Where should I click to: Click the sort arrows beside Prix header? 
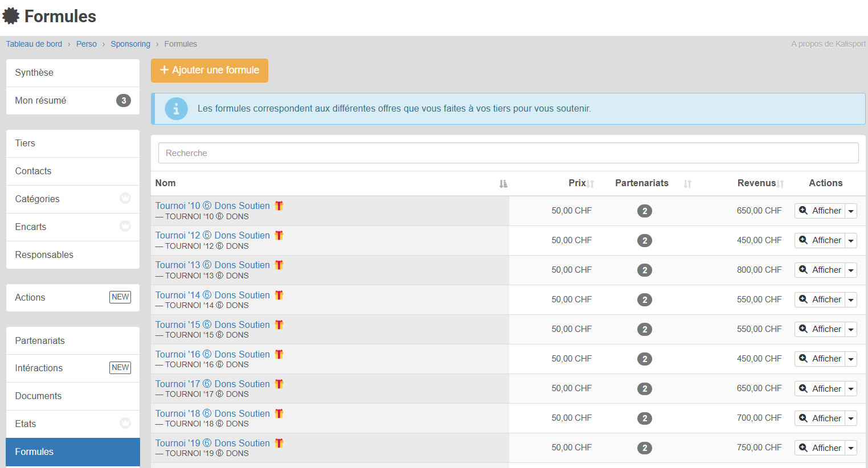click(x=591, y=183)
